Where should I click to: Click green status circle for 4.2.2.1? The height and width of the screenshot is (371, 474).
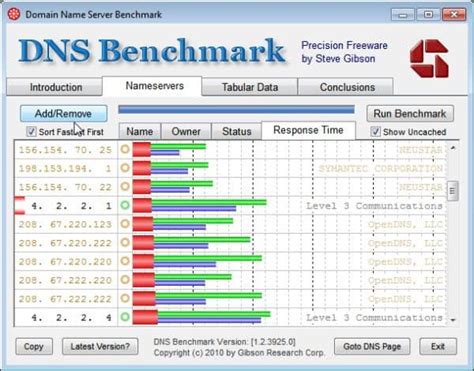[125, 205]
